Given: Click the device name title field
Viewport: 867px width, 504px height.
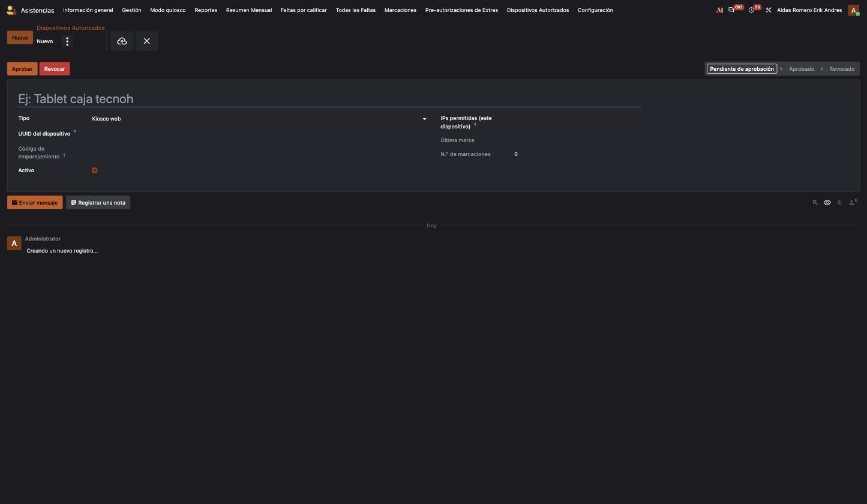Looking at the screenshot, I should pyautogui.click(x=329, y=99).
